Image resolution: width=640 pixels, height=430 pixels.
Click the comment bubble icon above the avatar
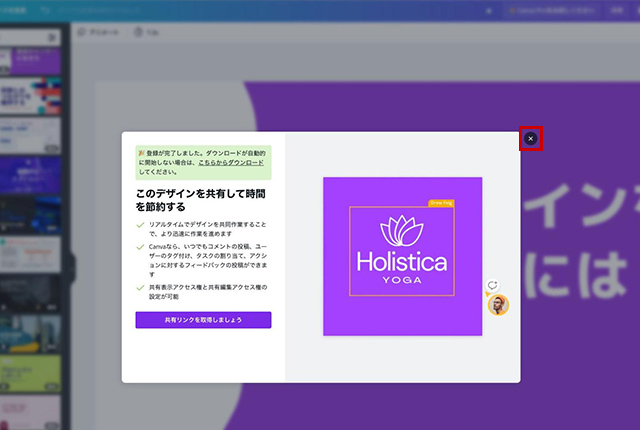(493, 285)
